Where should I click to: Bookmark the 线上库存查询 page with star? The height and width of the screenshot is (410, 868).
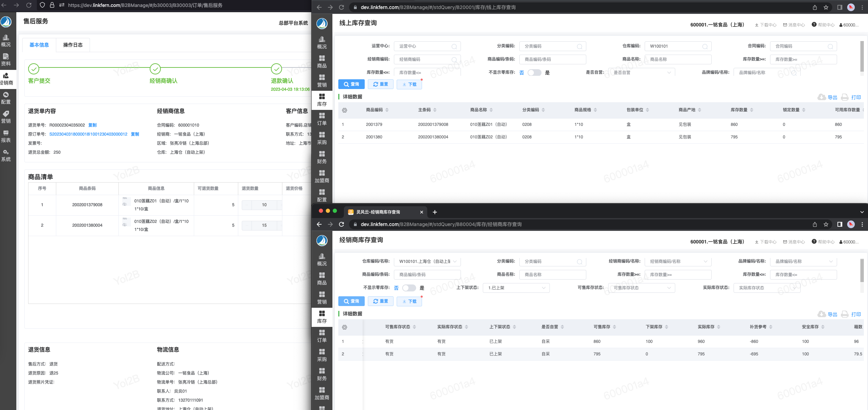pos(826,7)
